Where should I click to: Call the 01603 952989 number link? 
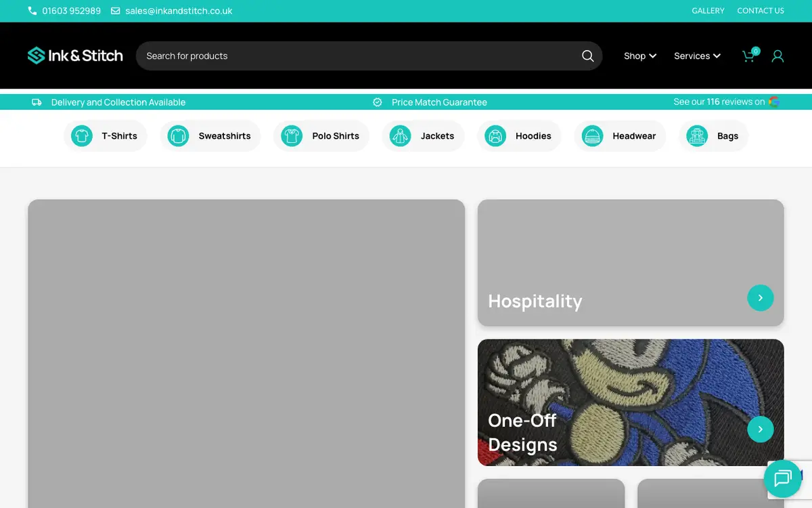71,11
